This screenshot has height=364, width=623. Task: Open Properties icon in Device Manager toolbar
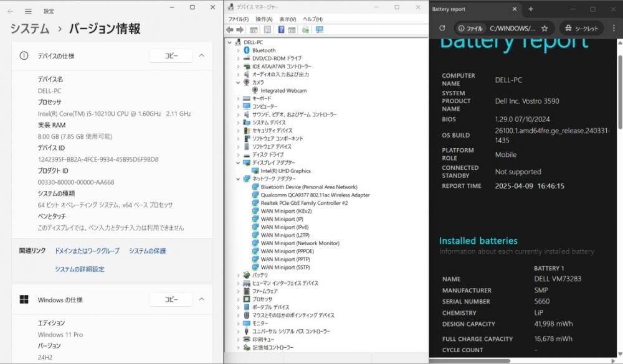(x=267, y=30)
